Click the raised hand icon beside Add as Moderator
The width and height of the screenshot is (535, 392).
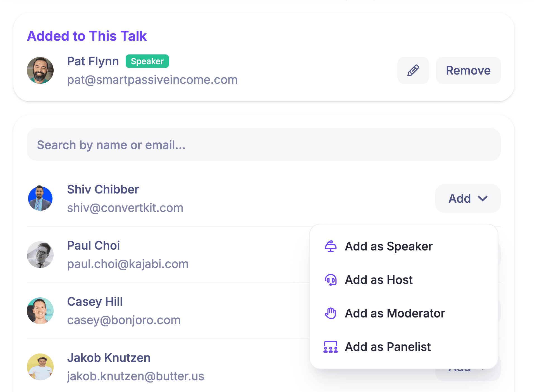tap(331, 313)
